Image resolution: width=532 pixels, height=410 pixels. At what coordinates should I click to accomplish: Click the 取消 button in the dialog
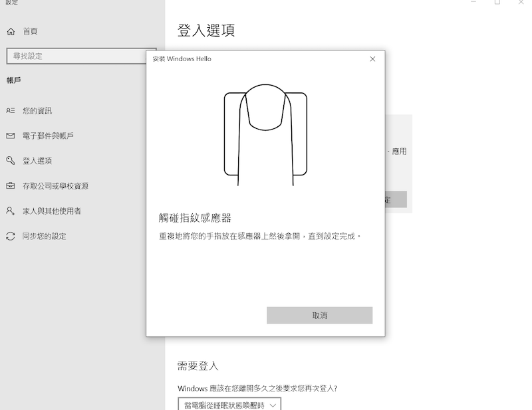click(320, 316)
